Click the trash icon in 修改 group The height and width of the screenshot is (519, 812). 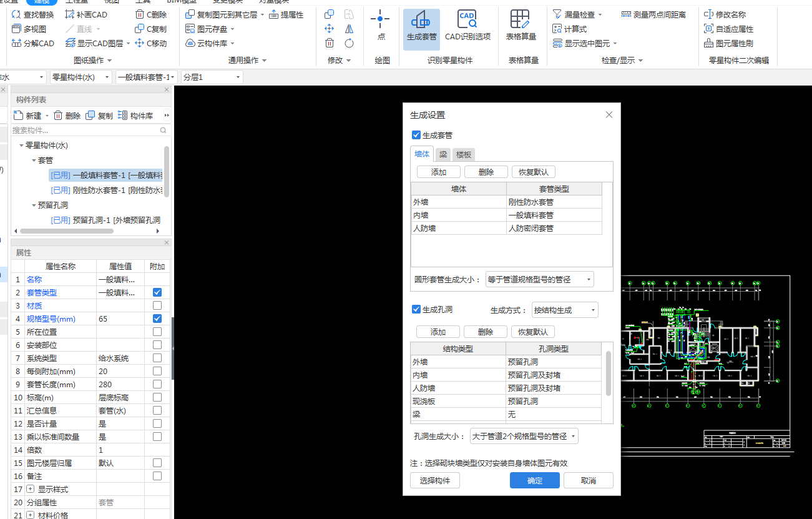(x=330, y=43)
